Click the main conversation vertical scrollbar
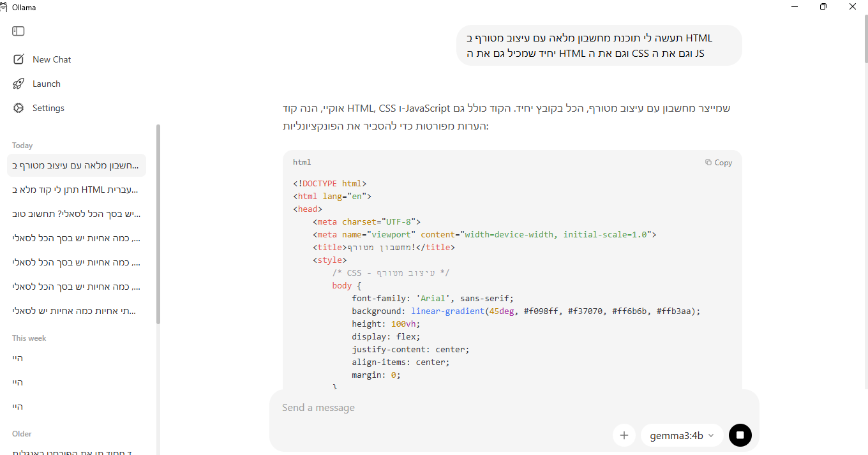This screenshot has height=455, width=868. point(865,38)
